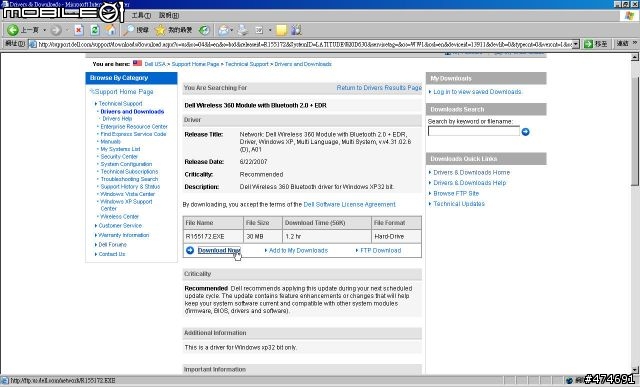The image size is (640, 387).
Task: Open Contact Us sidebar link
Action: (x=112, y=254)
